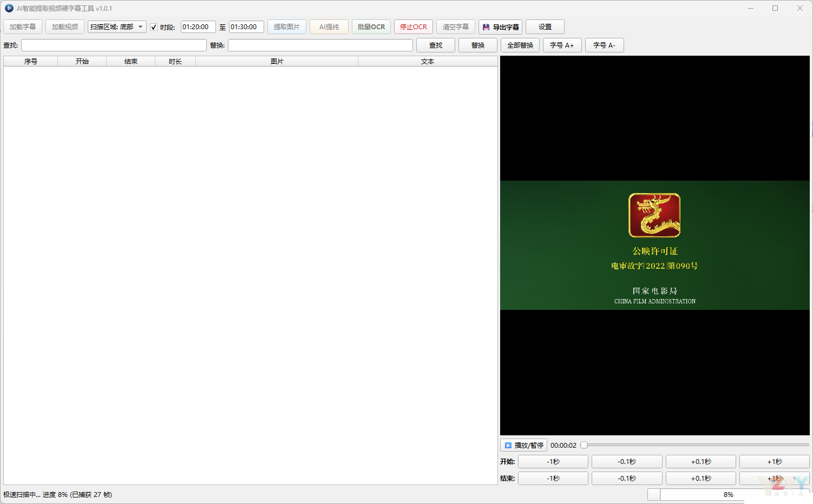Image resolution: width=813 pixels, height=504 pixels.
Task: Shift 开始 time forward by +1秒
Action: [x=775, y=462]
